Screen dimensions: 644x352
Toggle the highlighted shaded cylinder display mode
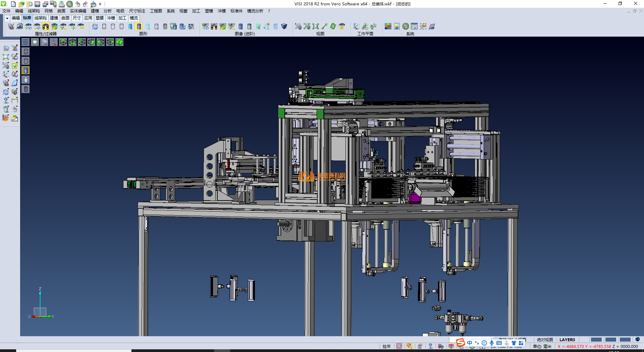(x=139, y=26)
